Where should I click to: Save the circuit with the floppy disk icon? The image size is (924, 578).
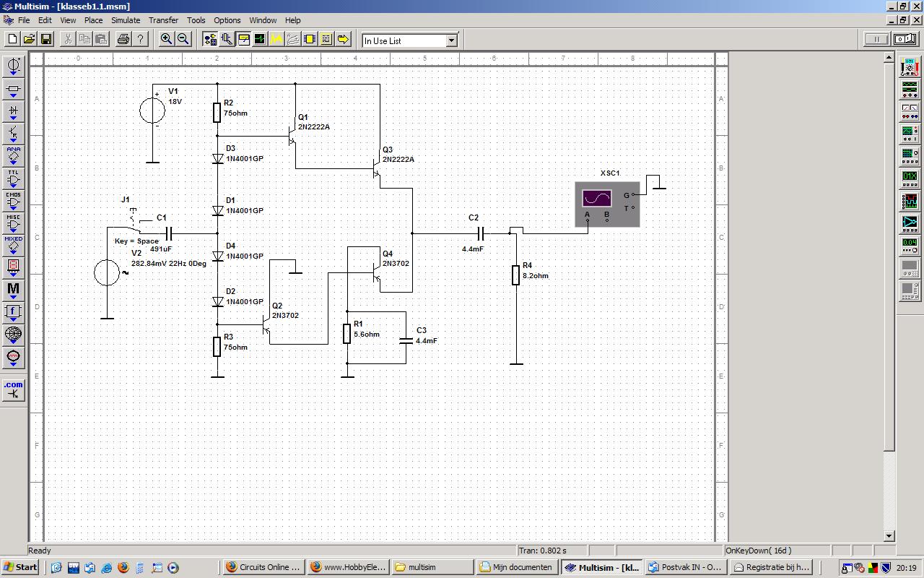coord(45,39)
